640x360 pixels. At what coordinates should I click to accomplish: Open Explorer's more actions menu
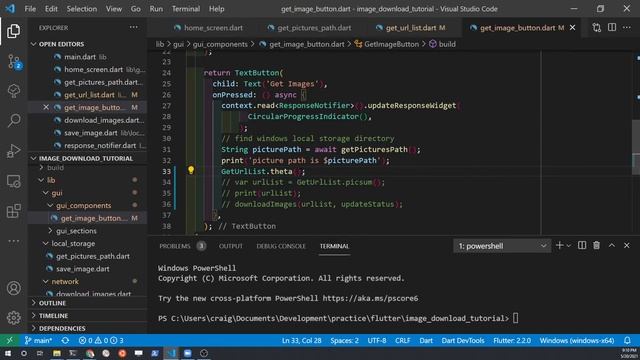tap(133, 28)
